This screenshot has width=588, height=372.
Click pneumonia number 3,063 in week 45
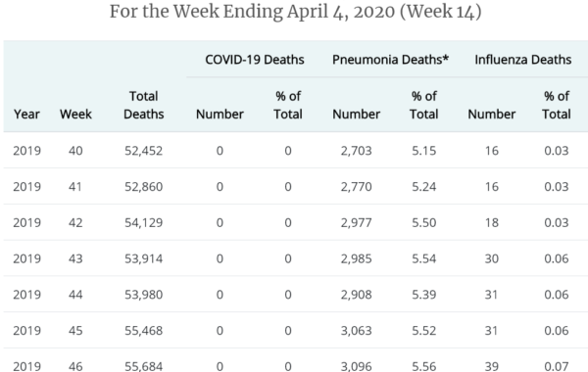coord(357,331)
